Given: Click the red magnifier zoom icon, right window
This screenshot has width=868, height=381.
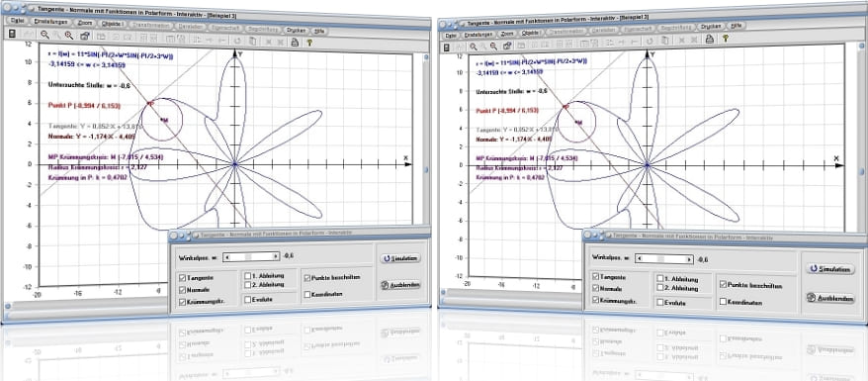Looking at the screenshot, I should tap(494, 46).
